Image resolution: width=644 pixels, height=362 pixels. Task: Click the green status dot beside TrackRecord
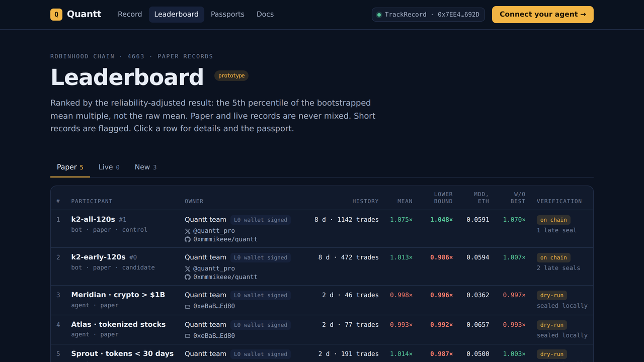tap(379, 15)
